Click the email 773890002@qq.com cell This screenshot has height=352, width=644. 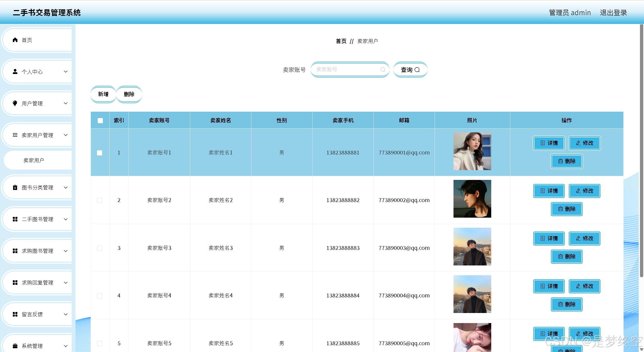click(404, 200)
